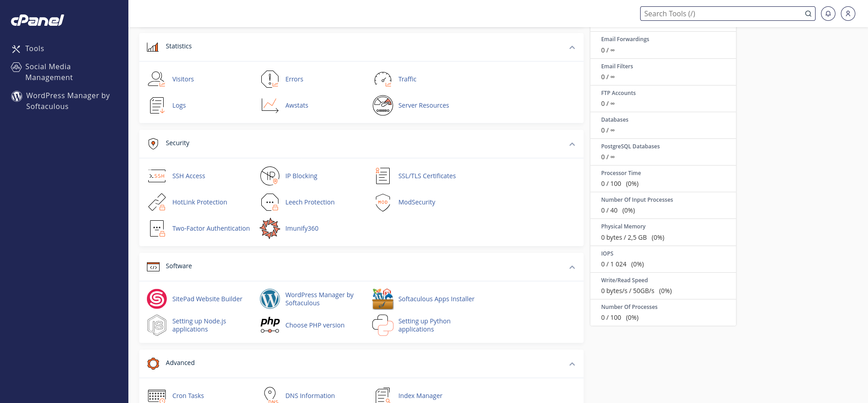The height and width of the screenshot is (403, 868).
Task: Click the Two-Factor Authentication icon
Action: coord(157,228)
